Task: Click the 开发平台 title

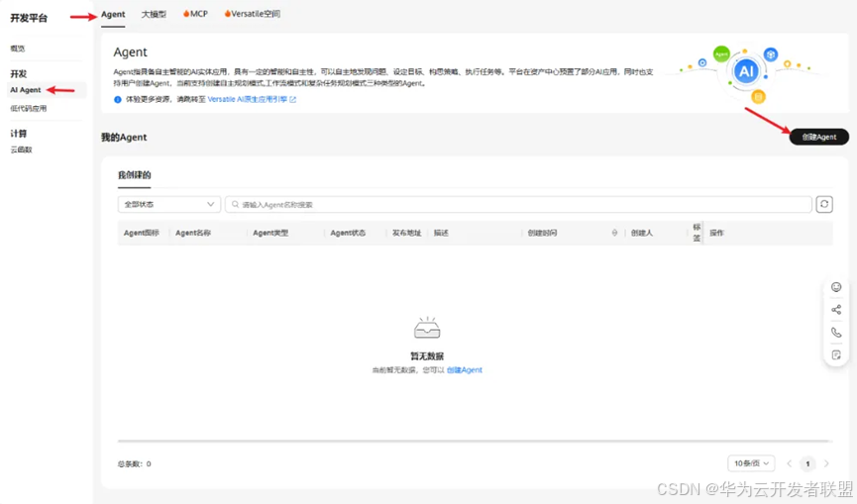Action: click(29, 18)
